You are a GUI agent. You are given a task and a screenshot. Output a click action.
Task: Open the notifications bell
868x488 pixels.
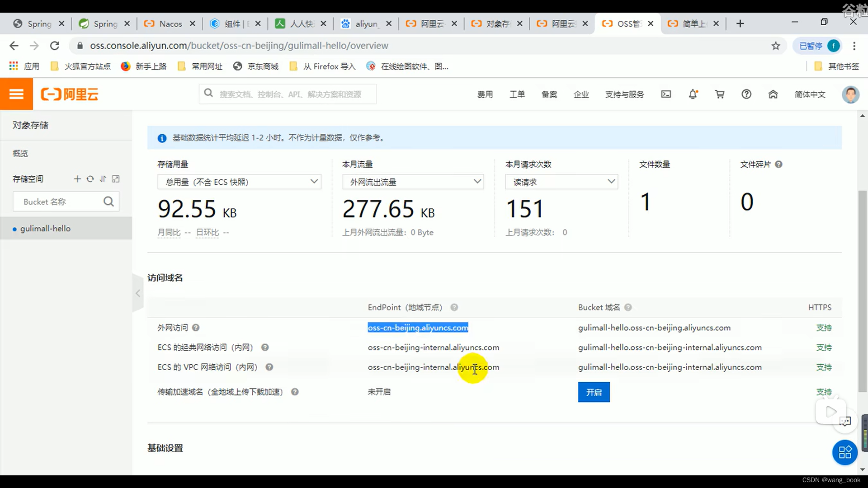pyautogui.click(x=693, y=94)
